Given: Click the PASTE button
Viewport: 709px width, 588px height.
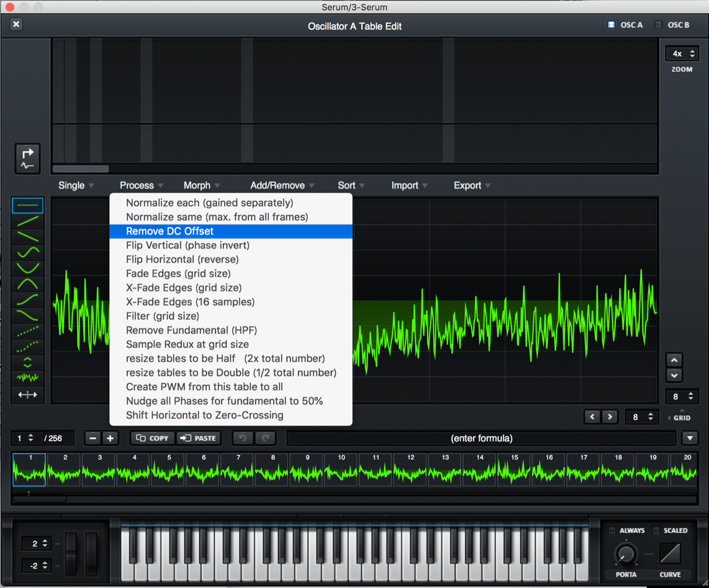Looking at the screenshot, I should pos(198,438).
